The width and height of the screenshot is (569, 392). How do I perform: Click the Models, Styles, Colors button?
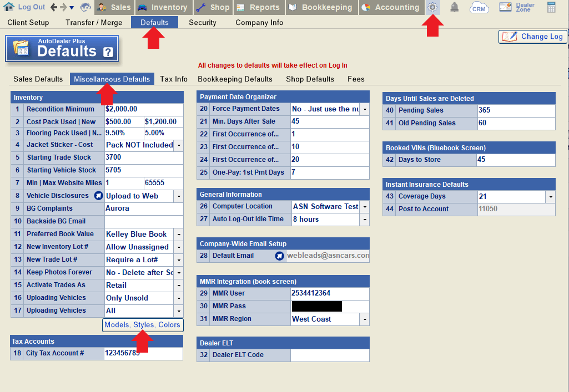point(143,325)
